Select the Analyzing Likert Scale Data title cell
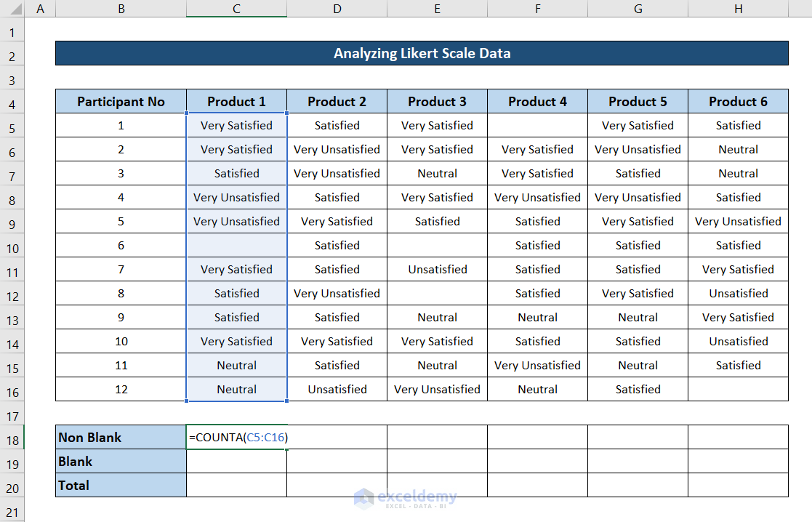Viewport: 812px width, 522px height. 422,52
